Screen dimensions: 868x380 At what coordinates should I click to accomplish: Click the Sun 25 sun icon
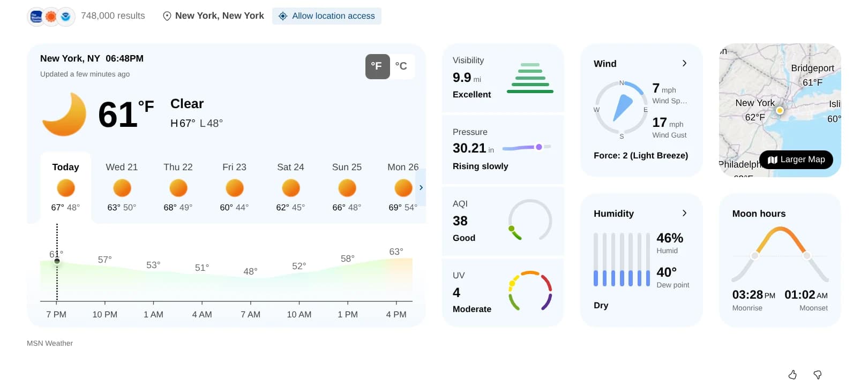click(347, 188)
